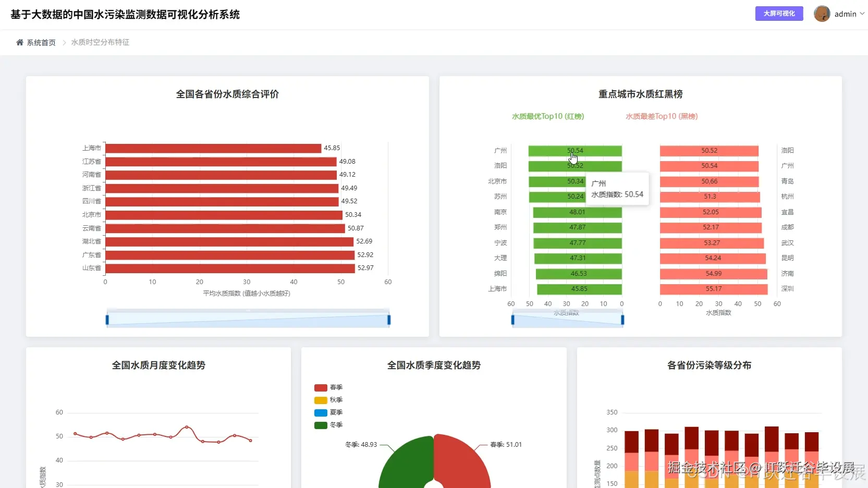Expand the admin dropdown arrow
Image resolution: width=868 pixels, height=488 pixels.
tap(862, 14)
